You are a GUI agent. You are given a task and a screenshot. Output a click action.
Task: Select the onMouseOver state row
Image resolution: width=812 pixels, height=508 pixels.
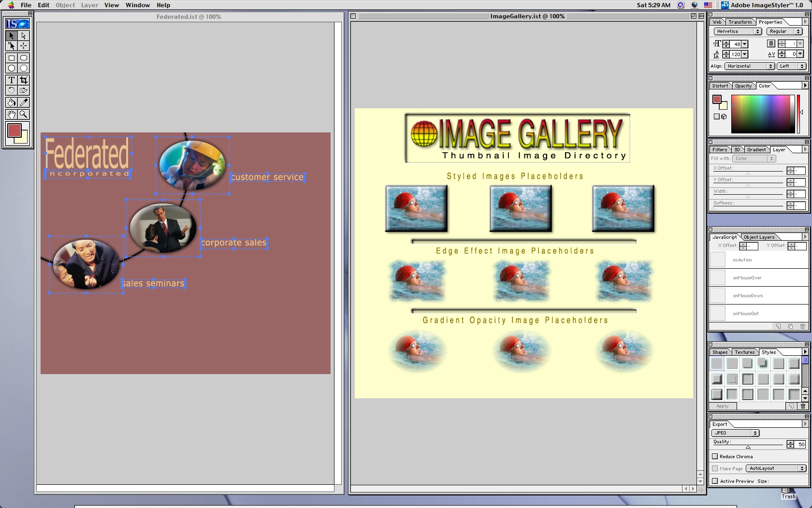pyautogui.click(x=758, y=277)
